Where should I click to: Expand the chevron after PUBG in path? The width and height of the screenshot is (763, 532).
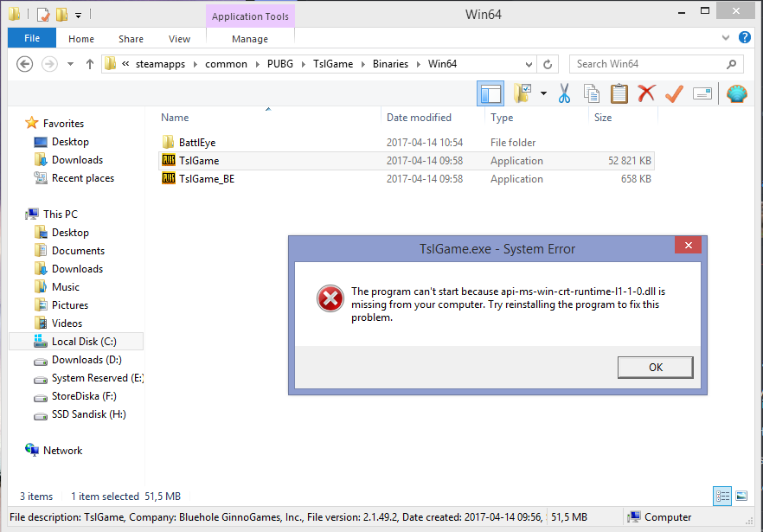point(303,64)
